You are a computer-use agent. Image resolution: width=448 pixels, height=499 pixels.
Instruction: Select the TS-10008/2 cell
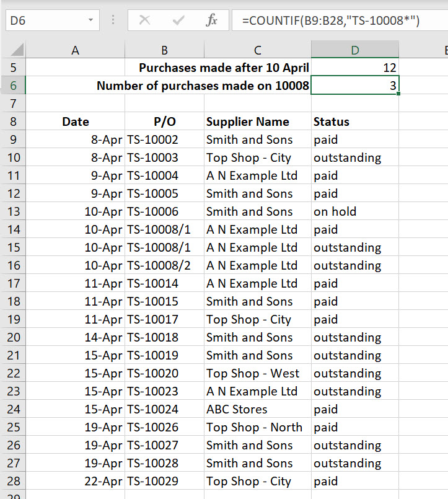coord(164,265)
